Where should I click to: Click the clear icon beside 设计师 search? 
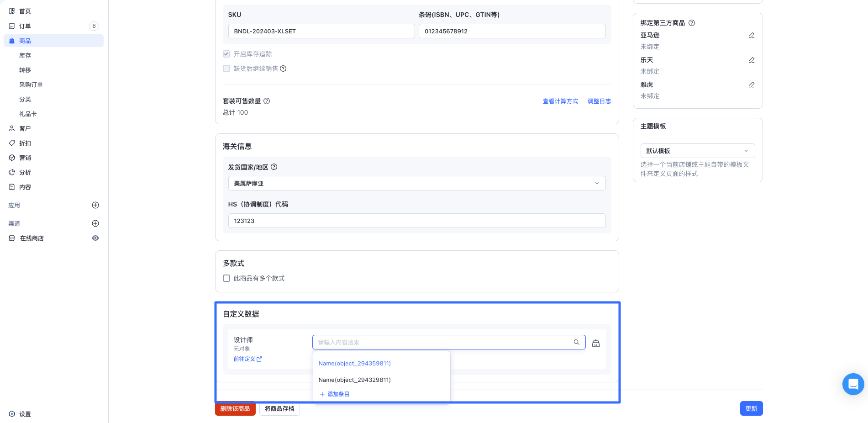click(596, 343)
